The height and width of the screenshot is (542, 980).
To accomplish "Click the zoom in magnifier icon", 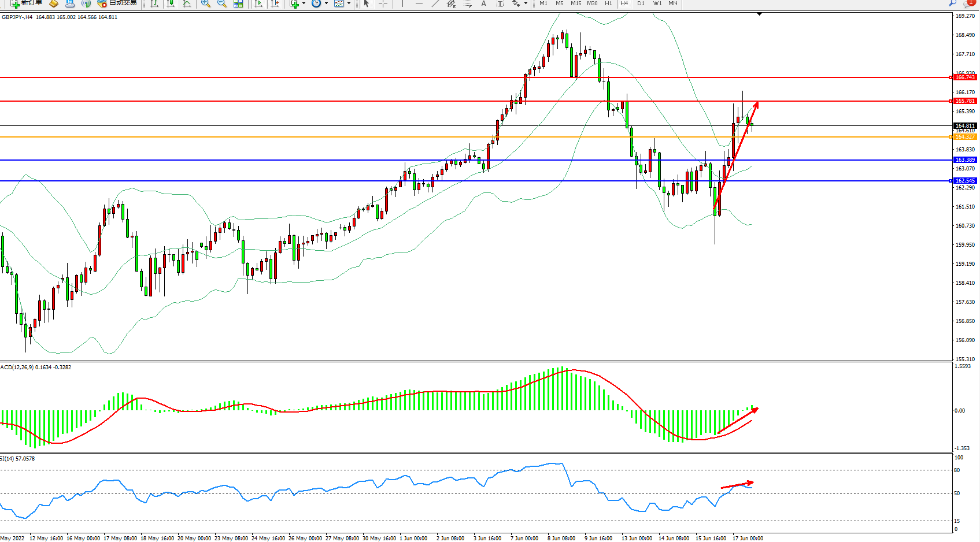I will [x=205, y=3].
